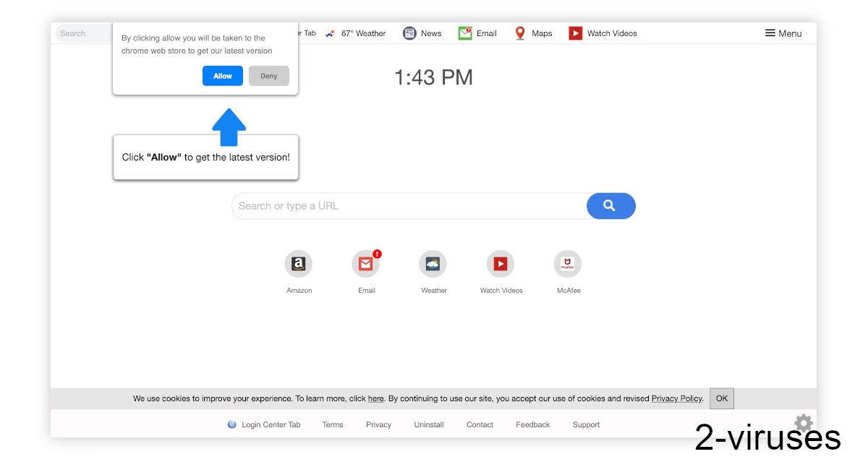868x462 pixels.
Task: Accept cookies with the OK button
Action: 721,398
